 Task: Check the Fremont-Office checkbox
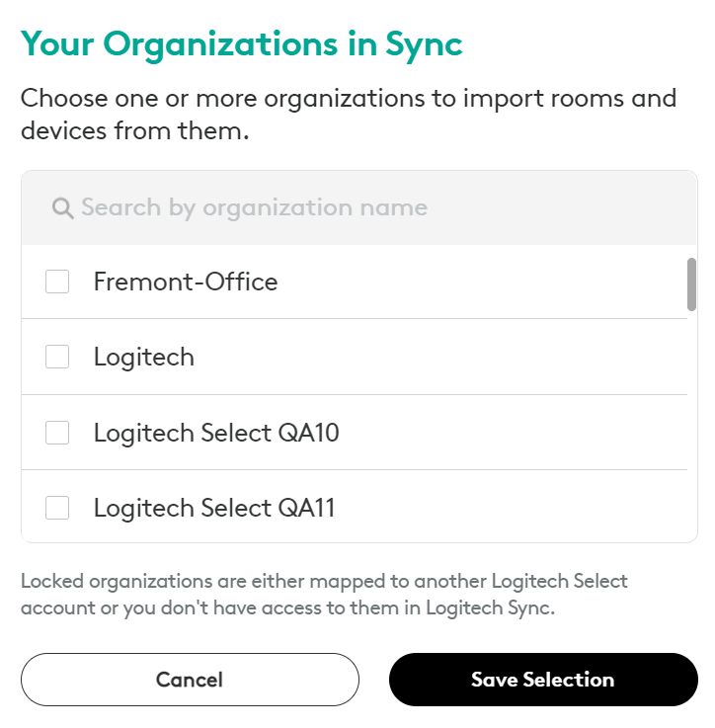[57, 282]
